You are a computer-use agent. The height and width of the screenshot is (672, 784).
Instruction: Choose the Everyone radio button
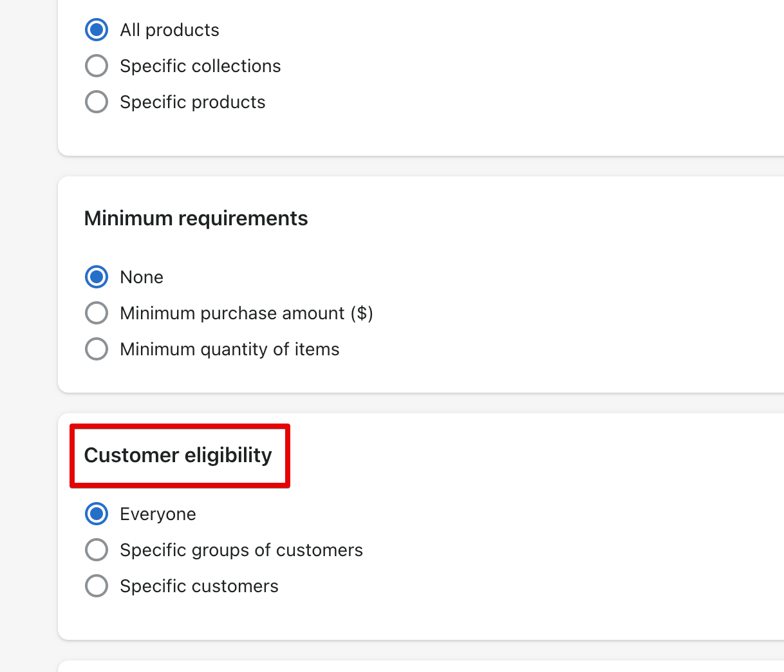coord(97,514)
